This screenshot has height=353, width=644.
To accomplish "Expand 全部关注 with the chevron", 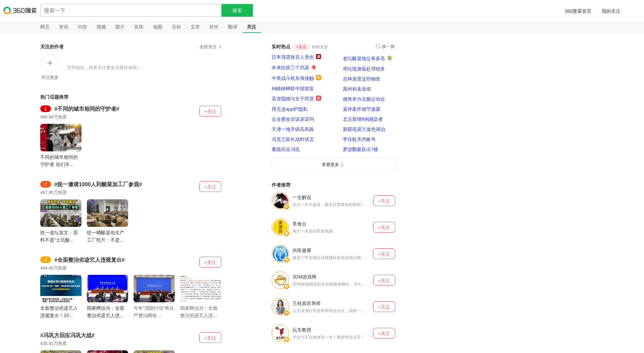I will (210, 47).
